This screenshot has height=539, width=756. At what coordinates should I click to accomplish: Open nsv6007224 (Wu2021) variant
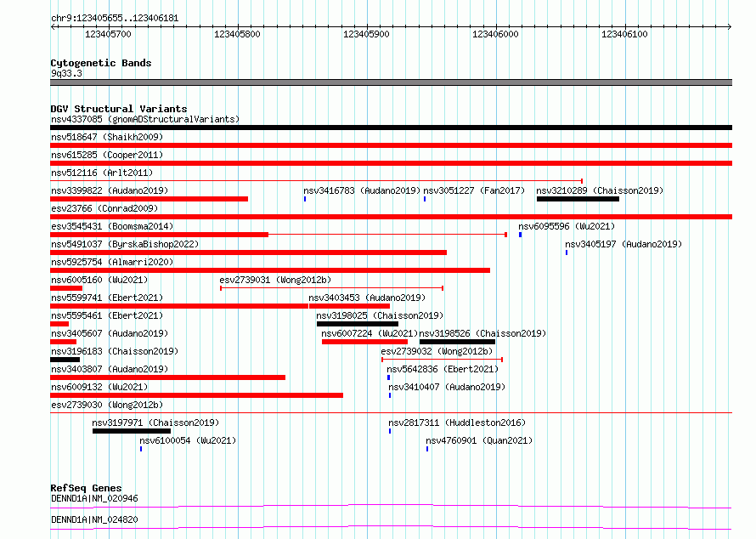tap(370, 333)
